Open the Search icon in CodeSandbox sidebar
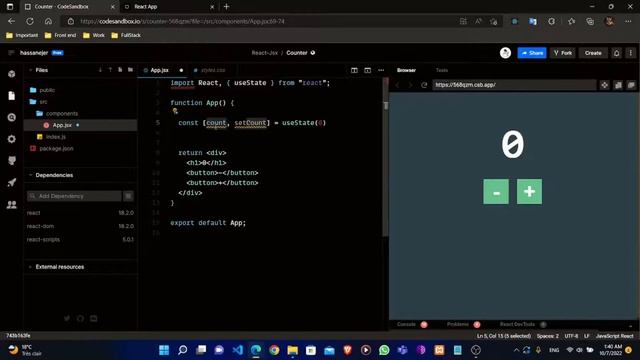This screenshot has height=360, width=640. pyautogui.click(x=11, y=118)
